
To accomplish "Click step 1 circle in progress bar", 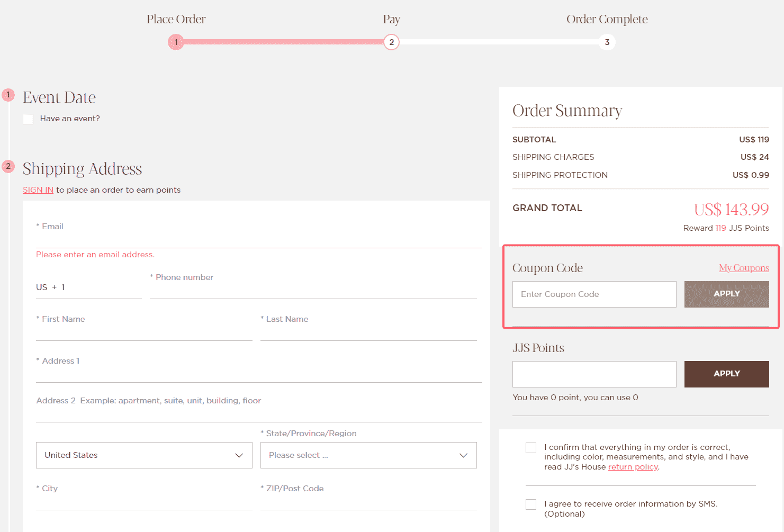I will click(x=176, y=42).
